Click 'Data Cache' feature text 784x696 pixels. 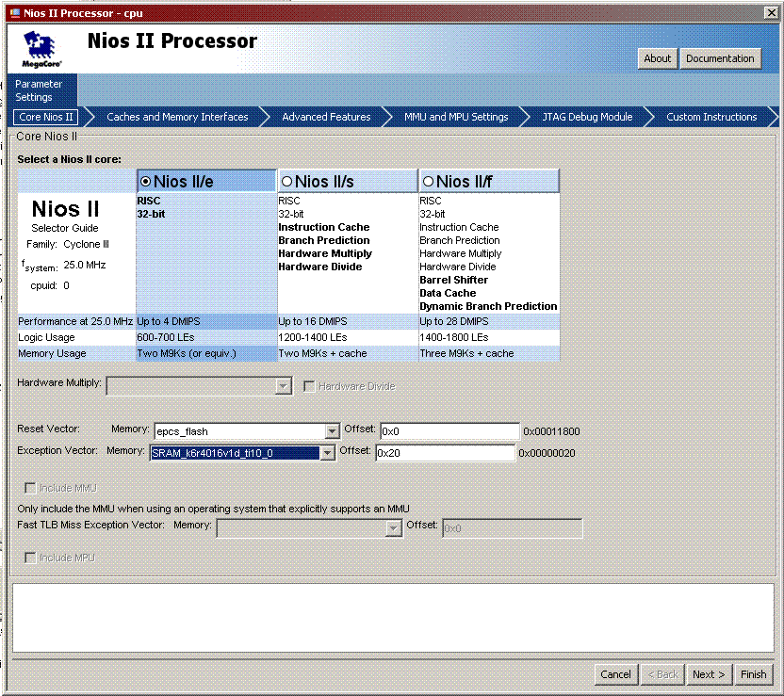pyautogui.click(x=448, y=293)
